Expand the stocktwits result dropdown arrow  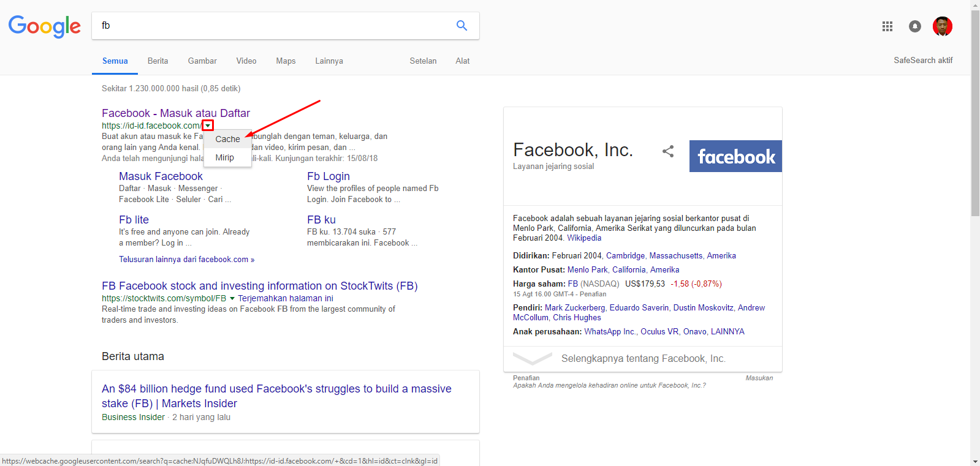(x=232, y=298)
